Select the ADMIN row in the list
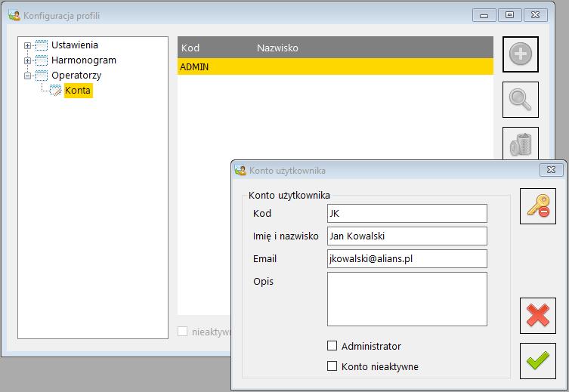The image size is (569, 392). (x=336, y=66)
